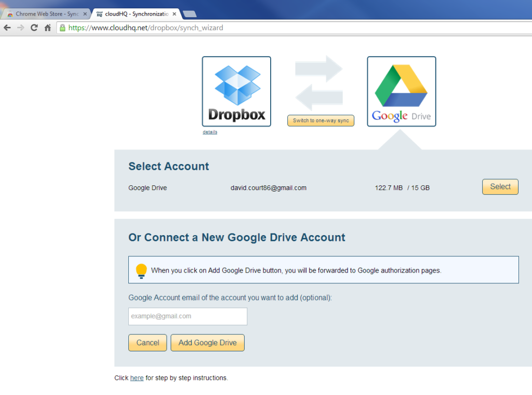Click the HTTPS padlock in the address bar
This screenshot has width=532, height=395.
coord(62,28)
